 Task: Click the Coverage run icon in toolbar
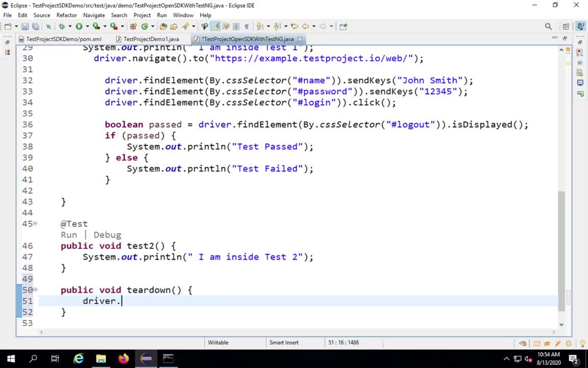click(x=96, y=26)
